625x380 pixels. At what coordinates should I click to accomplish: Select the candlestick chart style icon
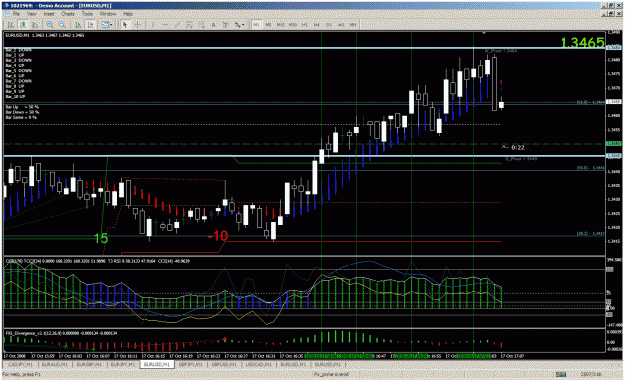tap(23, 25)
